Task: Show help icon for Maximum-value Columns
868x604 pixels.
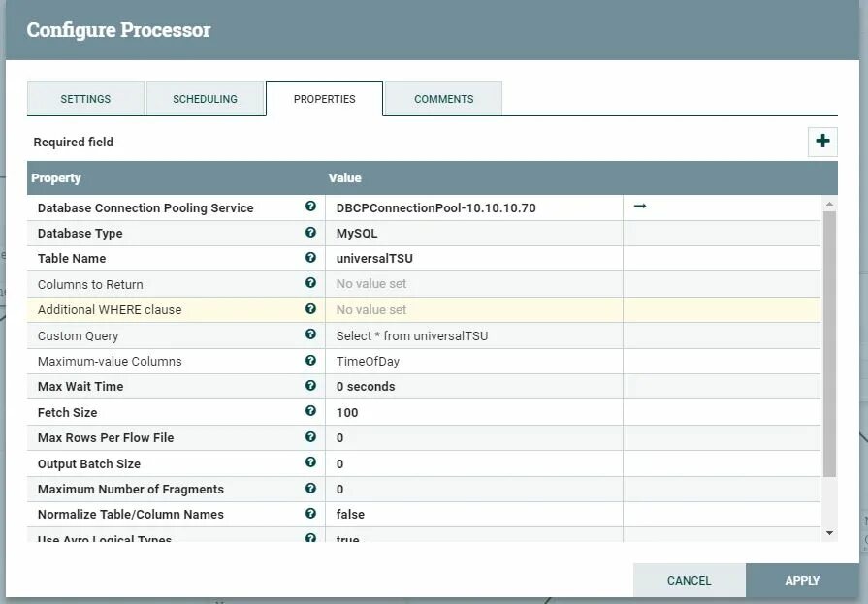Action: click(310, 360)
